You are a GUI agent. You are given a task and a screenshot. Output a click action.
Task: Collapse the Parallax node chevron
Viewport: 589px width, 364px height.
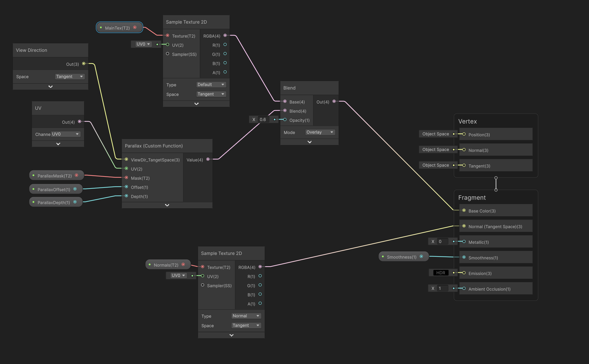pos(167,205)
